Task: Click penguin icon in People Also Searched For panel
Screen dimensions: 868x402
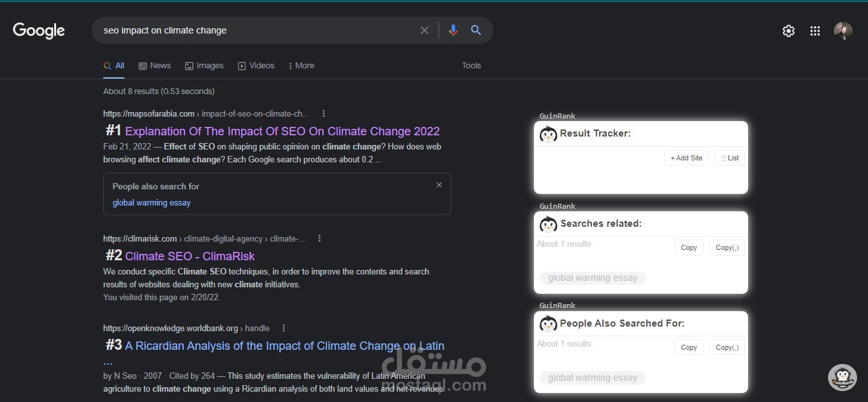Action: tap(548, 324)
